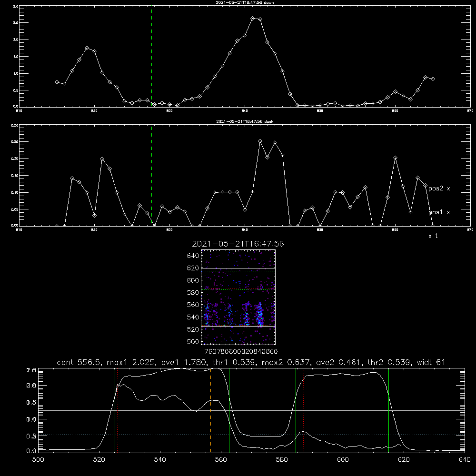Click '580' on the spectrogram y-axis
The height and width of the screenshot is (476, 476).
coord(193,292)
